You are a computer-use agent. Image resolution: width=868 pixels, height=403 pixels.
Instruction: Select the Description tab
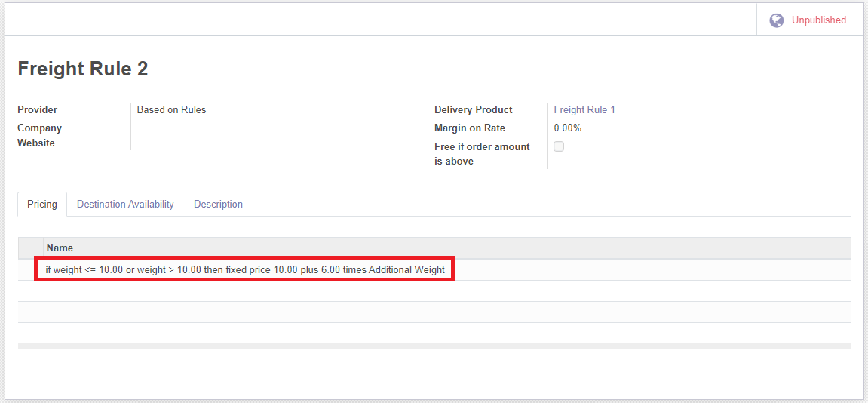click(218, 204)
